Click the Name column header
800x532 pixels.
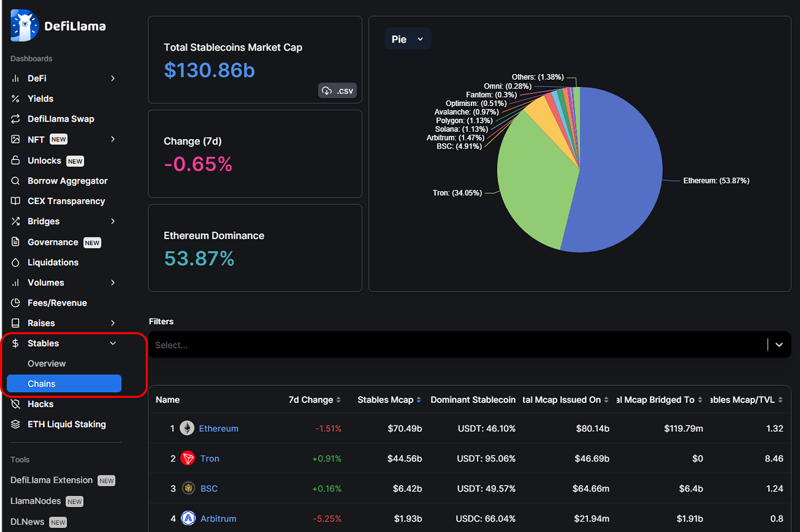coord(168,400)
